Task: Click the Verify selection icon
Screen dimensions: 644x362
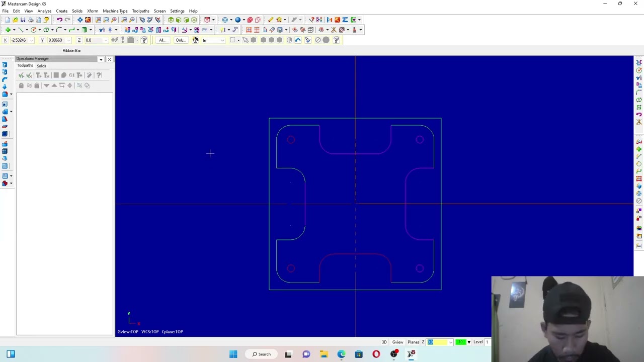Action: [x=308, y=40]
